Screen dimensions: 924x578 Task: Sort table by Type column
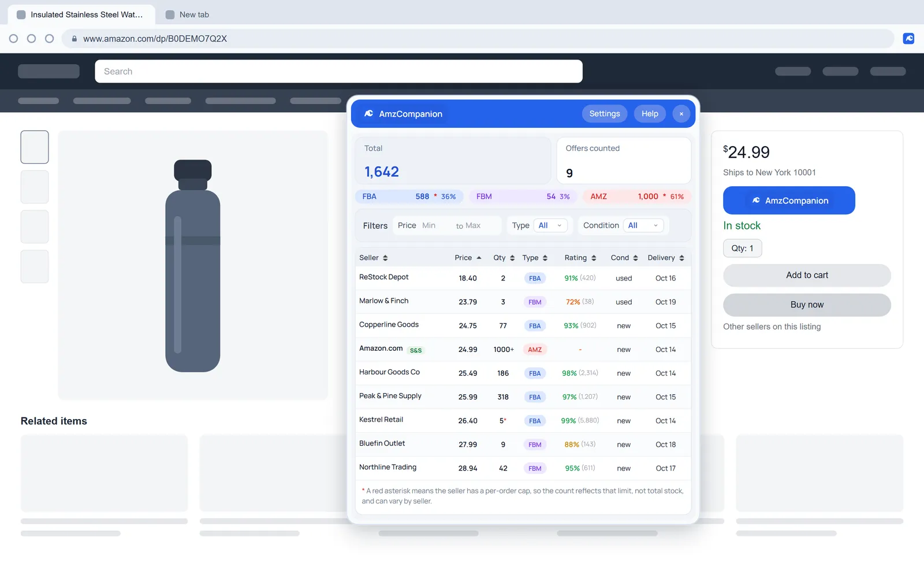(535, 258)
